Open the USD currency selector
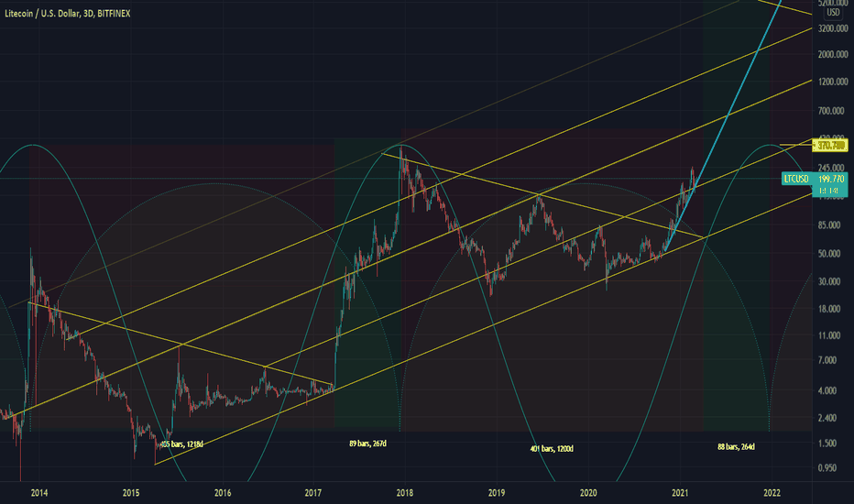The width and height of the screenshot is (854, 504). [833, 12]
